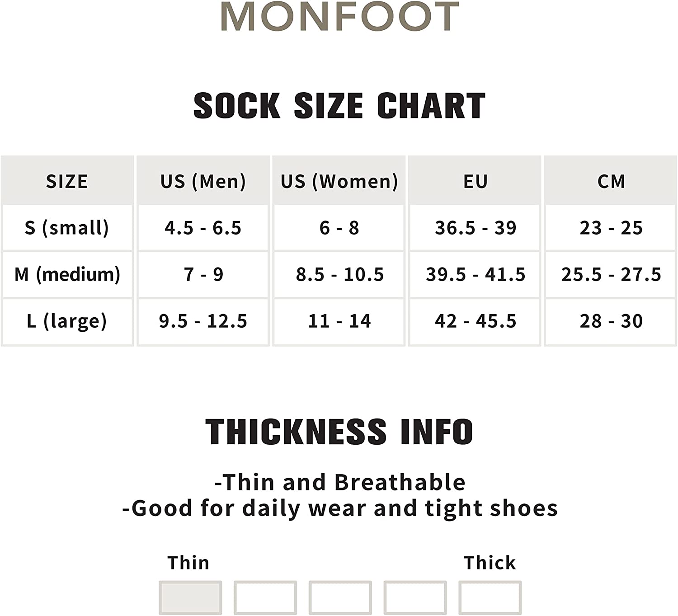Click the empty box under Thick label
This screenshot has width=678, height=616.
click(x=490, y=597)
